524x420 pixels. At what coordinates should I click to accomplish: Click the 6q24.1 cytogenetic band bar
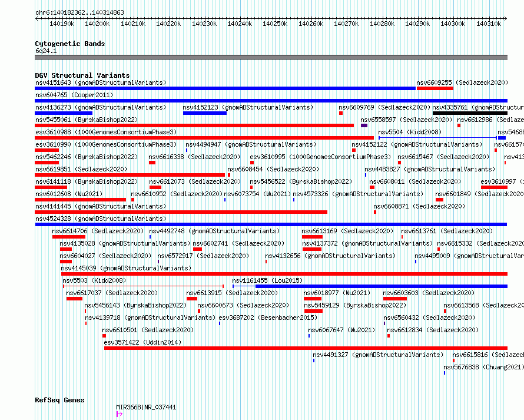(x=271, y=57)
